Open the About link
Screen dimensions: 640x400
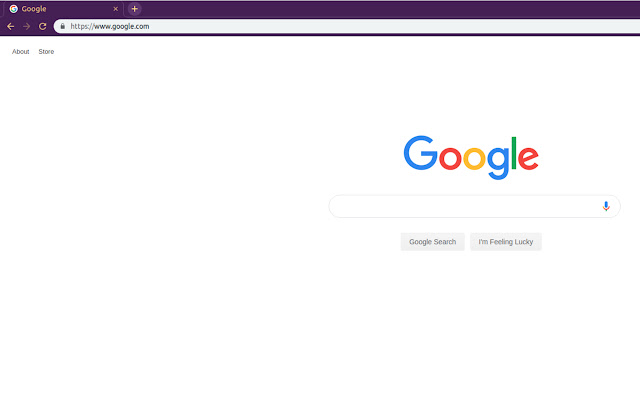coord(20,52)
